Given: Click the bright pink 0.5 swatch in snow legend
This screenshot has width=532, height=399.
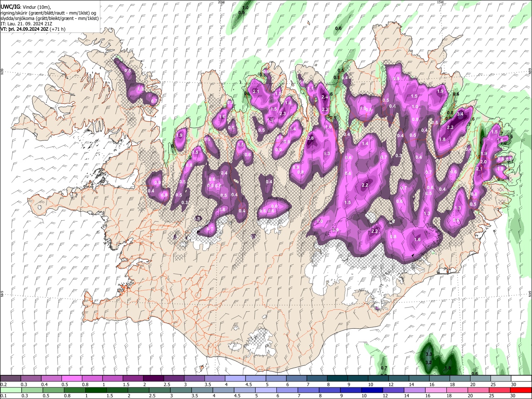Looking at the screenshot, I should click(72, 378).
